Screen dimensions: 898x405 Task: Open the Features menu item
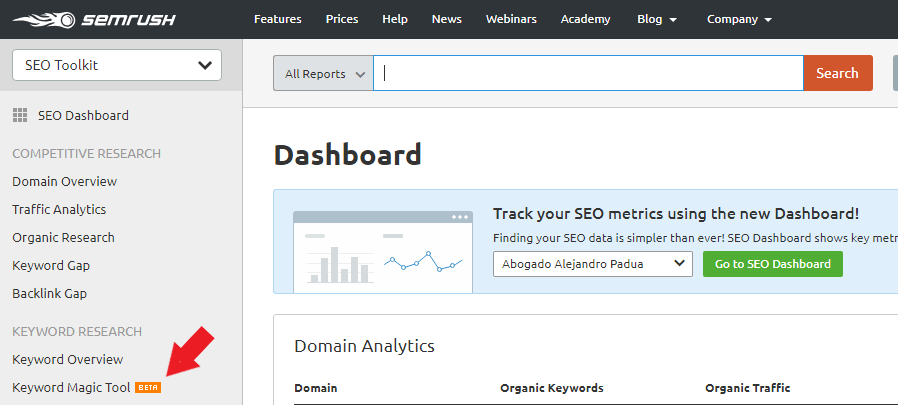pos(278,19)
